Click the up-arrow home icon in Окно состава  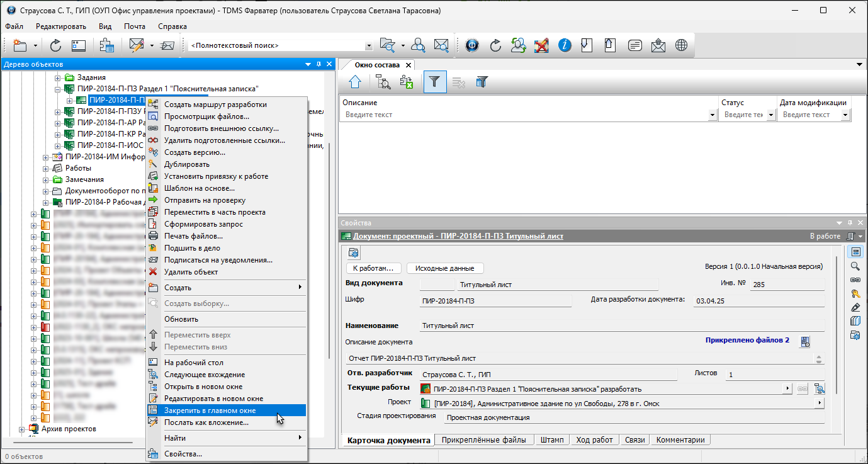355,82
